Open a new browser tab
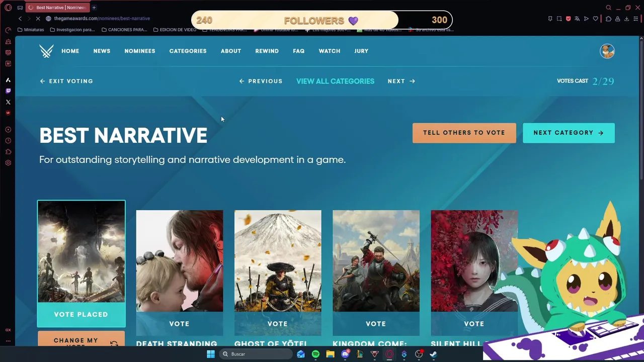The height and width of the screenshot is (362, 644). pos(94,8)
